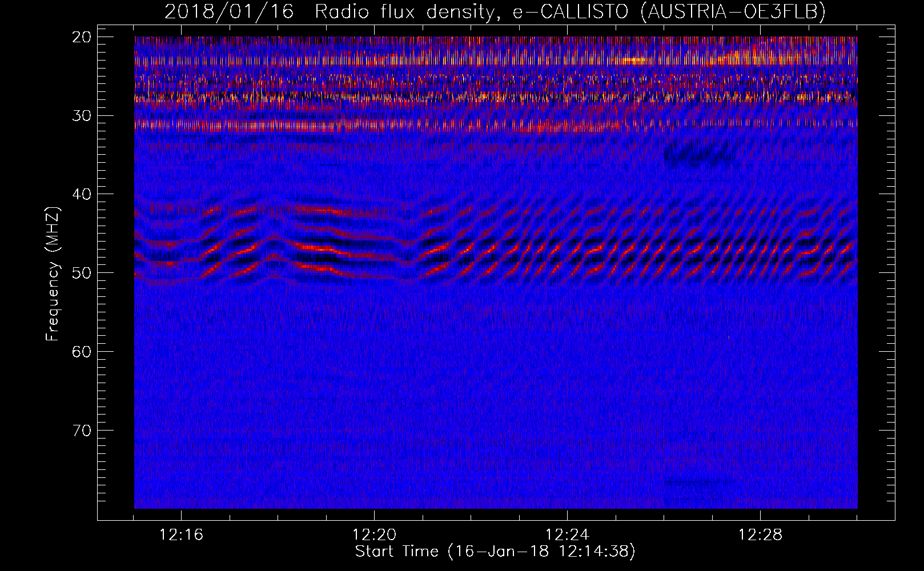Click the plot title '2018/01/16 Radio flux density'
Viewport: 924px width, 571px height.
coord(330,11)
